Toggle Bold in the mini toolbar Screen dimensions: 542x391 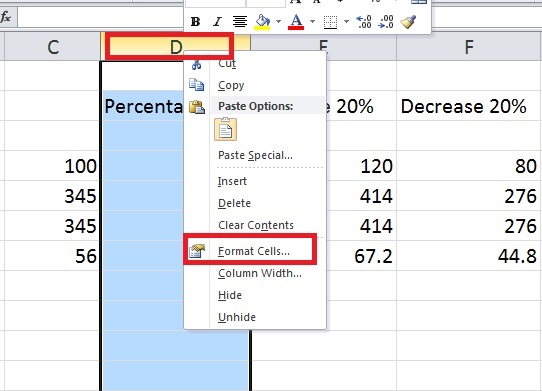tap(195, 22)
